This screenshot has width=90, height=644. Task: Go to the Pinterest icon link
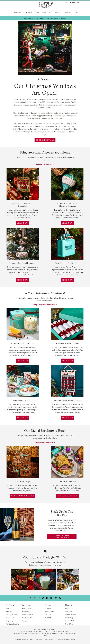(47, 598)
